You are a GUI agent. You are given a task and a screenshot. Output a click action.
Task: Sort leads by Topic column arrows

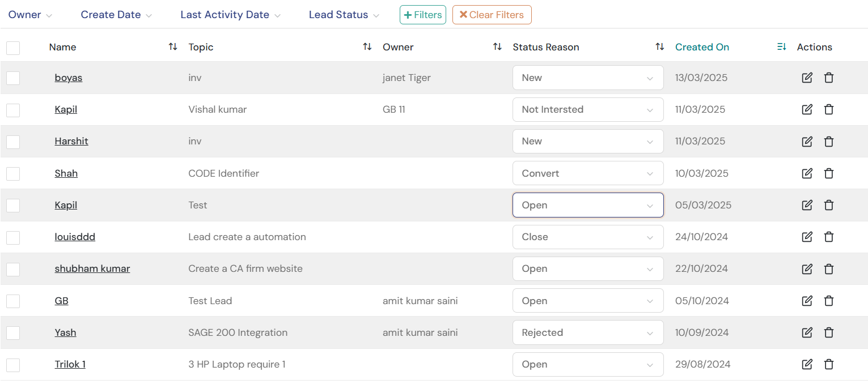pos(367,47)
